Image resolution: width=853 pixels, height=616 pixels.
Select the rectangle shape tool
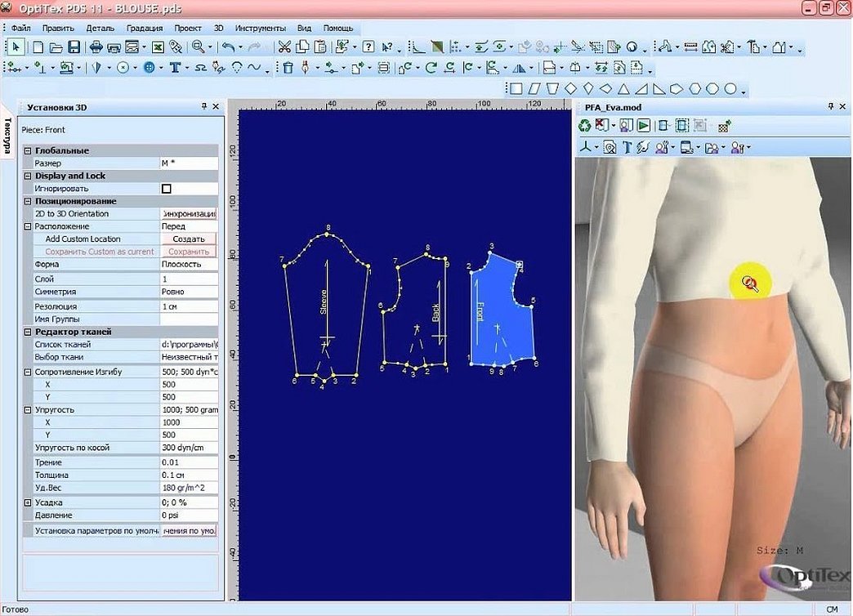[516, 89]
